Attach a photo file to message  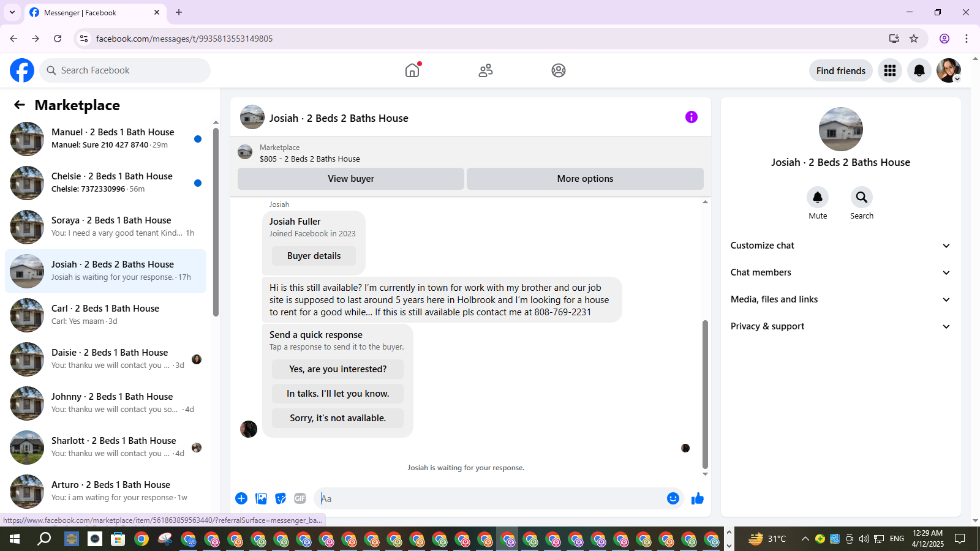point(262,498)
